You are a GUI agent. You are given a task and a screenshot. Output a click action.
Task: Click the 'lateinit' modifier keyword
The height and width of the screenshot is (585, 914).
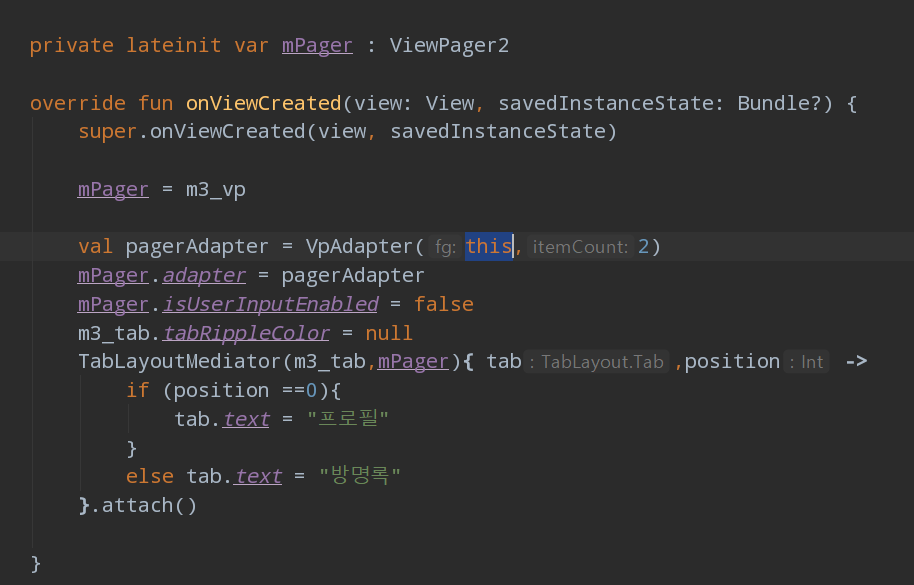pyautogui.click(x=174, y=45)
